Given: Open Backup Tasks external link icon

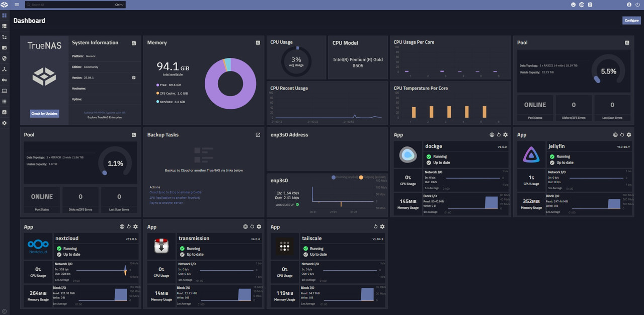Looking at the screenshot, I should tap(258, 135).
